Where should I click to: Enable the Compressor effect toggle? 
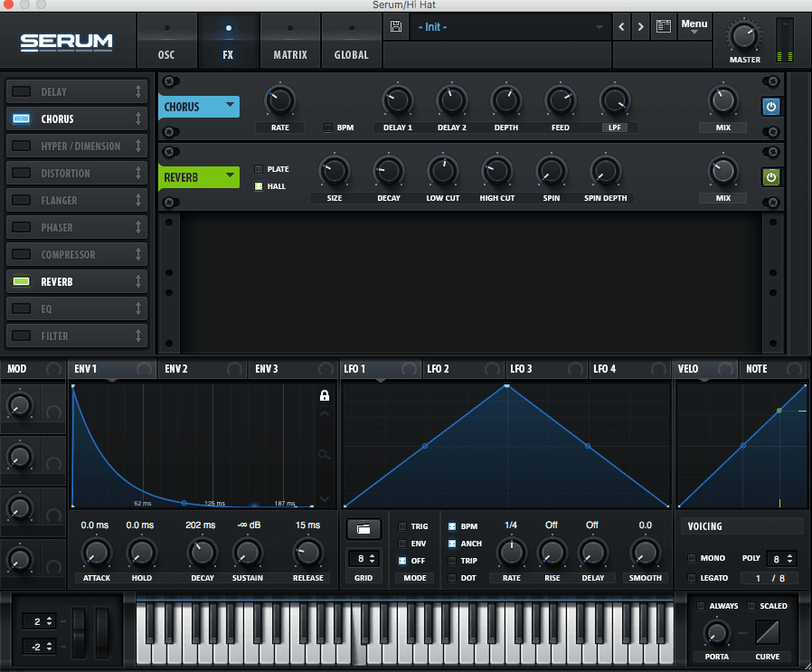21,254
